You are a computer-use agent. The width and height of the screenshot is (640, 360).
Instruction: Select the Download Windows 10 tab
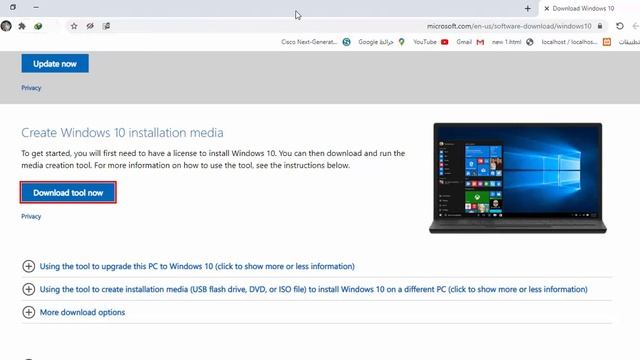tap(583, 9)
